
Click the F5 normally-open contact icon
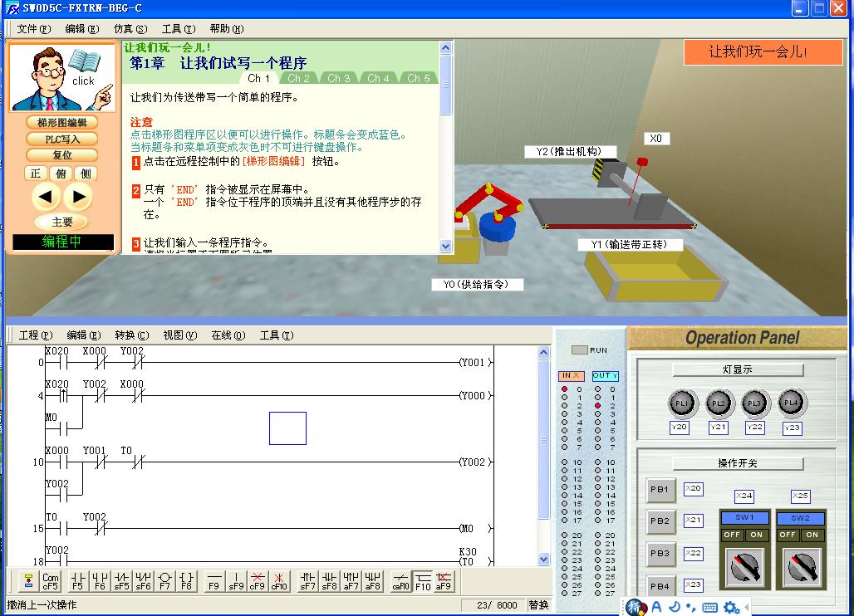coord(77,580)
